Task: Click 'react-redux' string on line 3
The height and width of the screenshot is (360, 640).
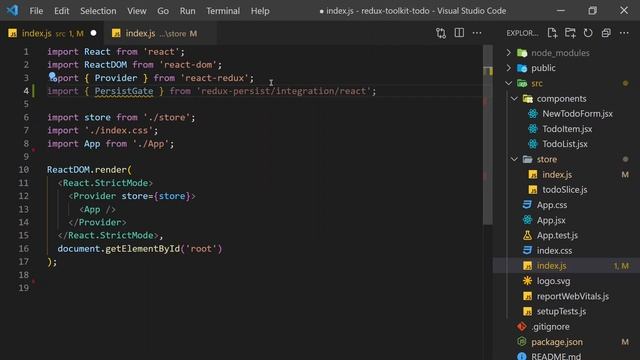Action: click(215, 78)
